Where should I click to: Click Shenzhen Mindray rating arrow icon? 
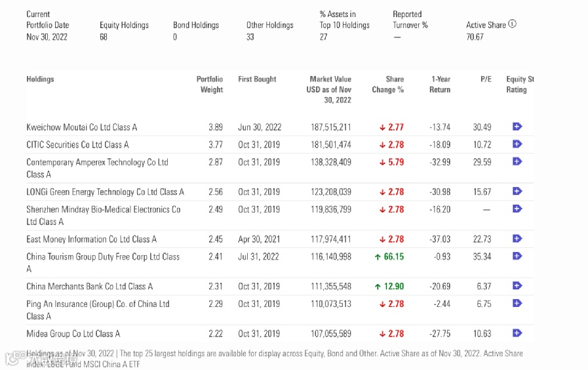pyautogui.click(x=517, y=209)
